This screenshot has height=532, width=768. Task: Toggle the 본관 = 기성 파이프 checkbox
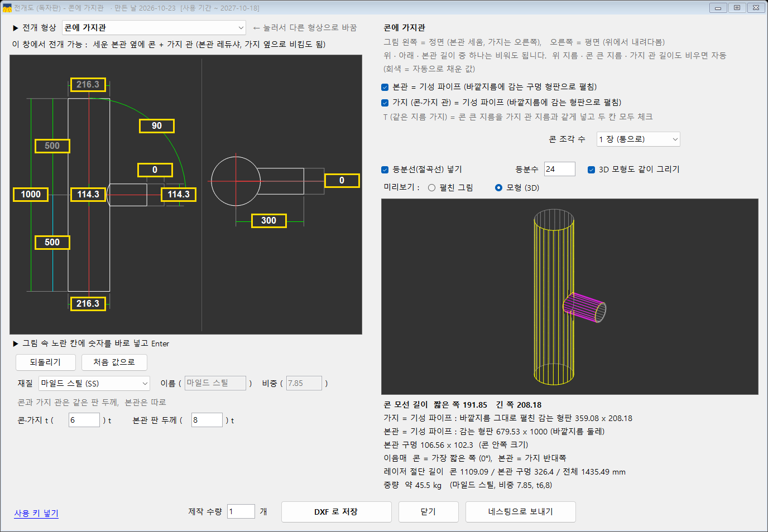click(385, 87)
